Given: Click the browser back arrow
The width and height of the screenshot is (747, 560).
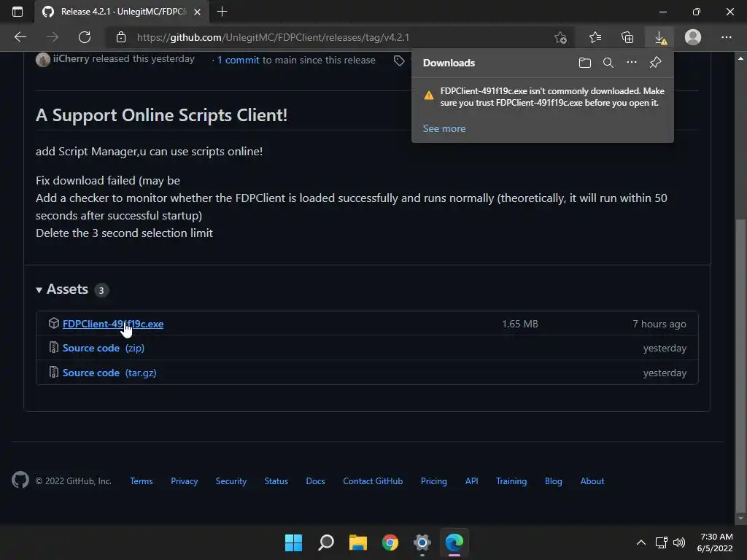Looking at the screenshot, I should (x=20, y=37).
